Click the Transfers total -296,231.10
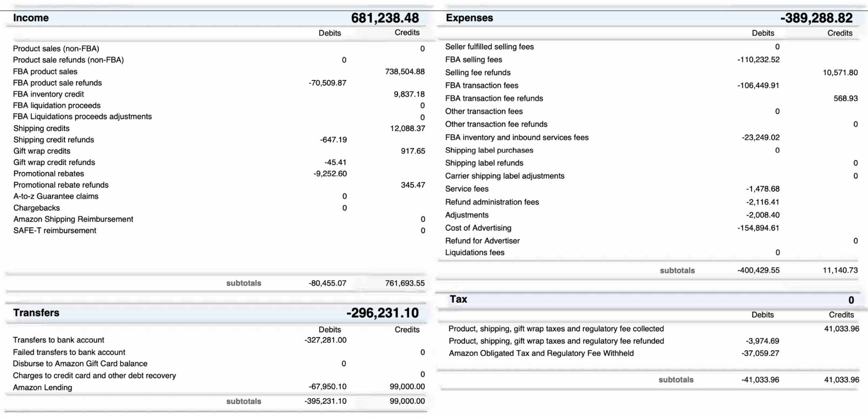Image resolution: width=868 pixels, height=417 pixels. coord(382,313)
